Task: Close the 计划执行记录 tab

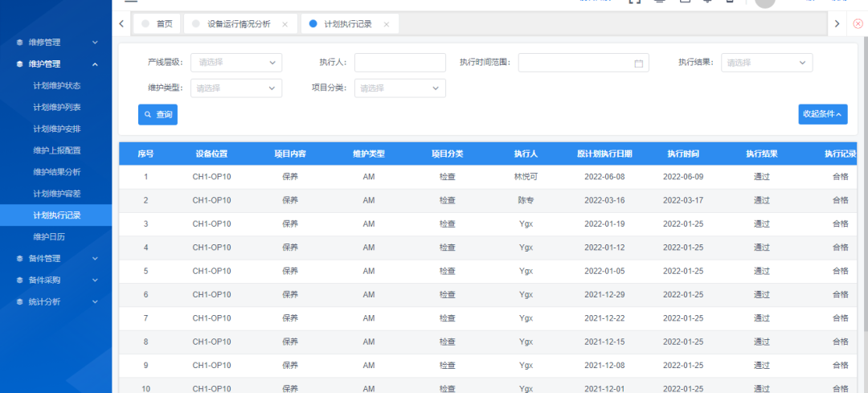Action: [387, 24]
